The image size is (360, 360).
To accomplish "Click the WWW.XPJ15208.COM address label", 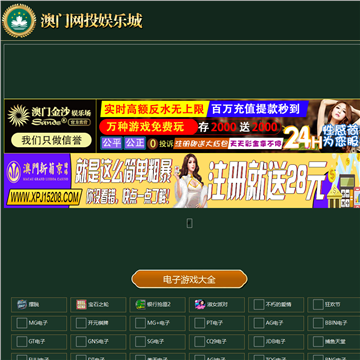I will 44,197.
